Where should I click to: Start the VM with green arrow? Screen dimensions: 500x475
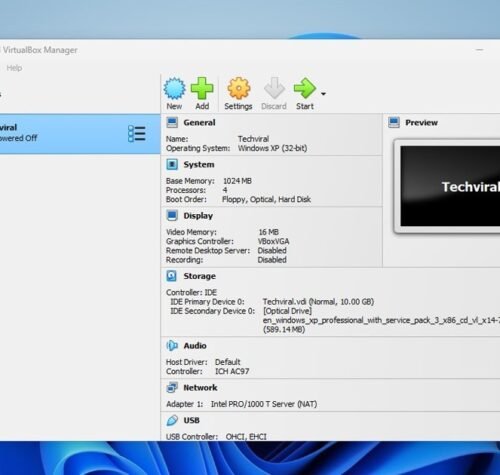305,88
